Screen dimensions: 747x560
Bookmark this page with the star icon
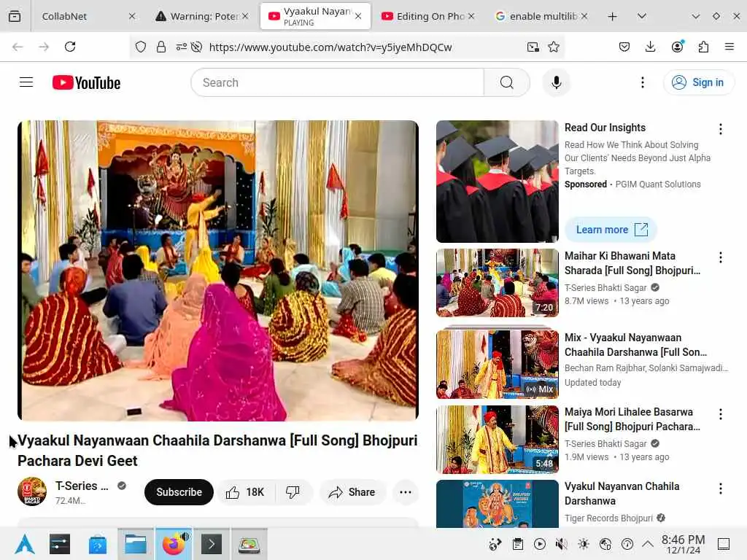point(554,47)
